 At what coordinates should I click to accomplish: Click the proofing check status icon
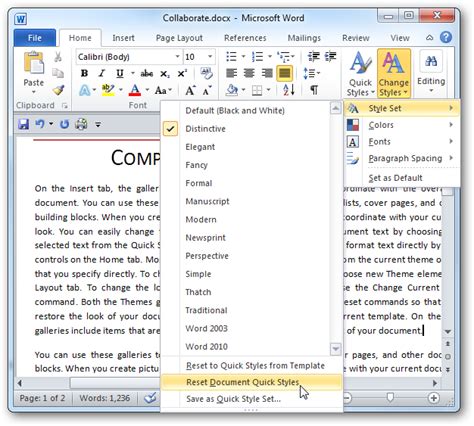(x=150, y=397)
